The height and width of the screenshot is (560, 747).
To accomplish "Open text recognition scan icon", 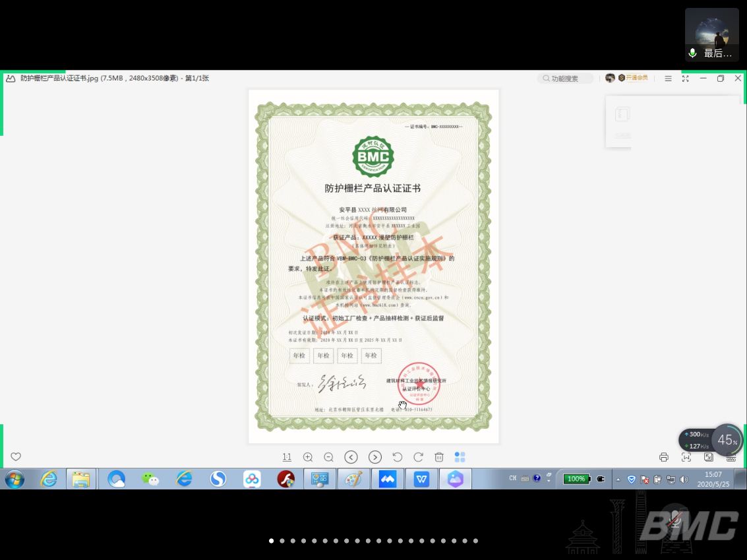I will click(x=686, y=457).
